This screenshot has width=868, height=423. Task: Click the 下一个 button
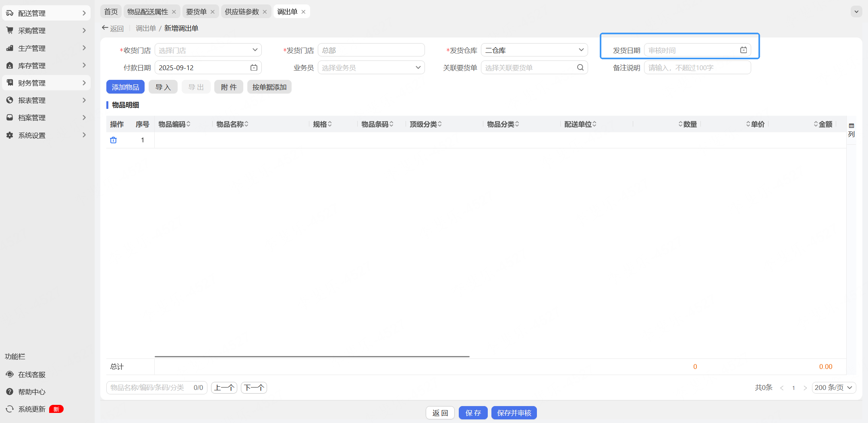(x=254, y=388)
